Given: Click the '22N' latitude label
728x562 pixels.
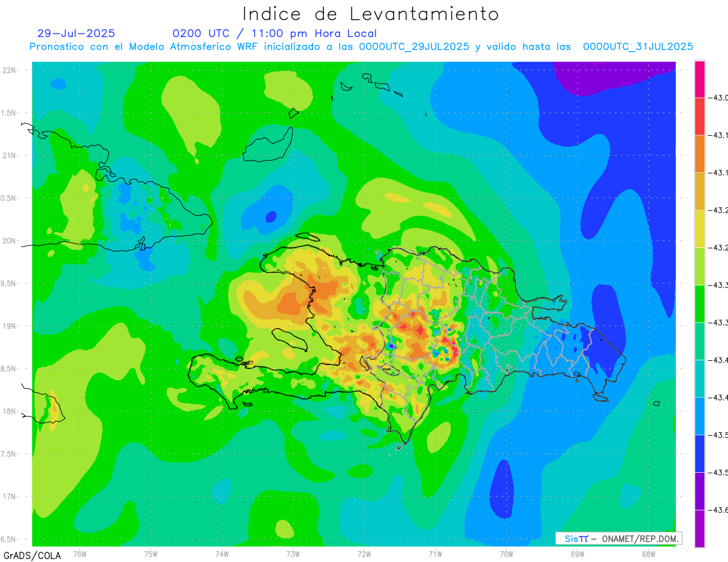Looking at the screenshot, I should tap(8, 70).
